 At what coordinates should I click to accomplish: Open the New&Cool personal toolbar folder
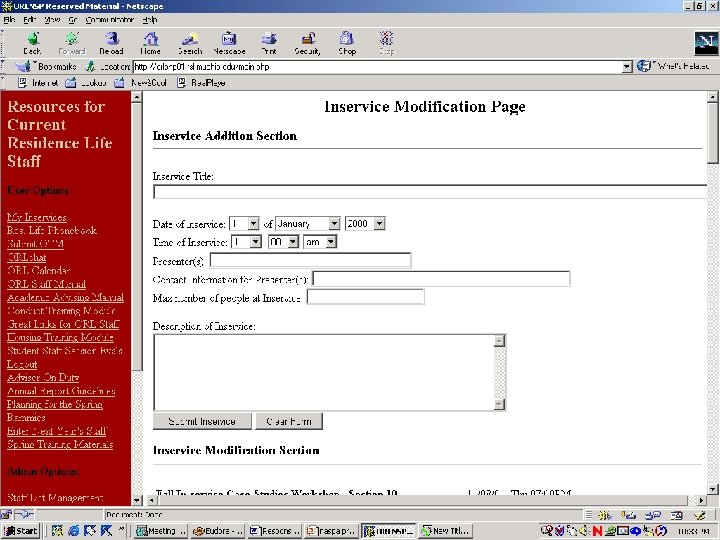click(140, 83)
